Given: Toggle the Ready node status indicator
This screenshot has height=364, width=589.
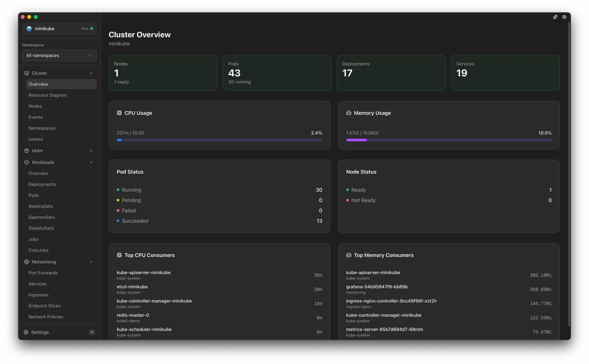Looking at the screenshot, I should 348,190.
